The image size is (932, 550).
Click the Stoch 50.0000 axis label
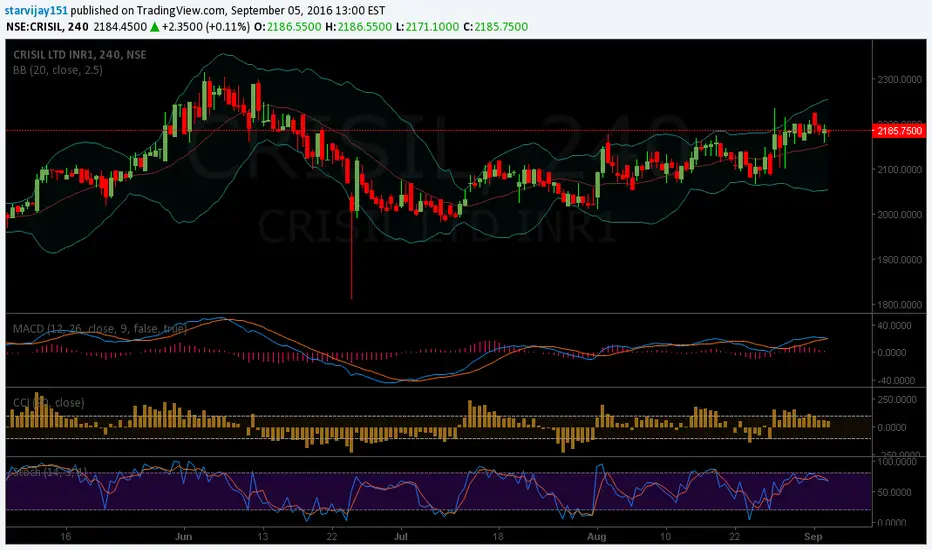click(895, 492)
